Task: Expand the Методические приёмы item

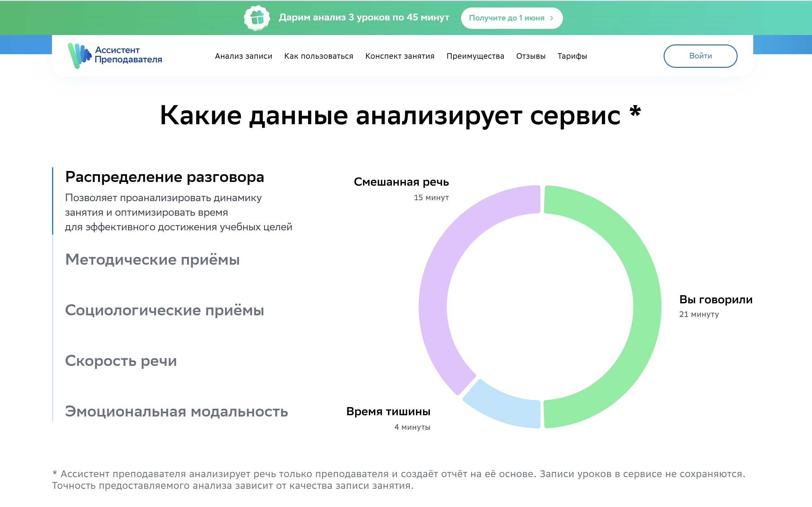Action: [x=152, y=260]
